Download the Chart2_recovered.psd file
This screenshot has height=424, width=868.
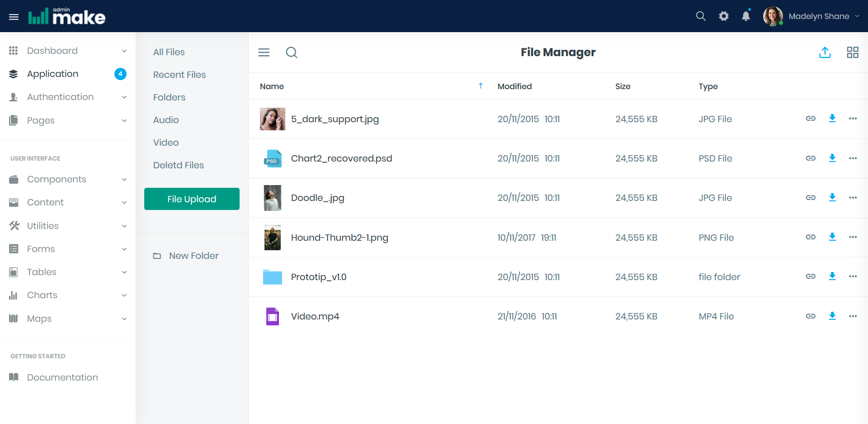[832, 158]
